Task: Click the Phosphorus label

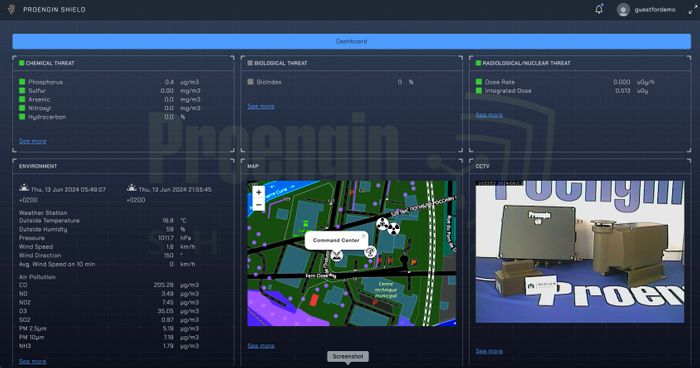Action: pyautogui.click(x=46, y=82)
